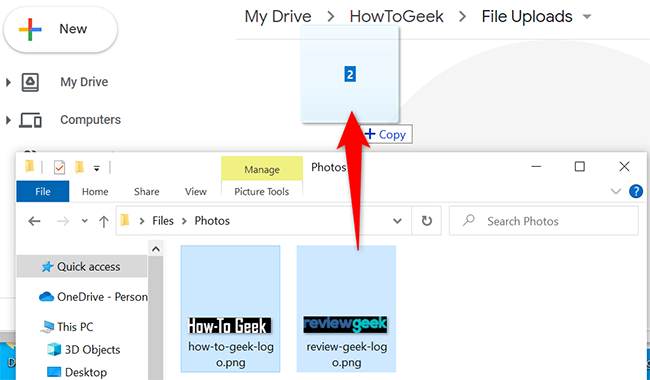Switch to the View ribbon tab
This screenshot has width=650, height=380.
(x=196, y=192)
